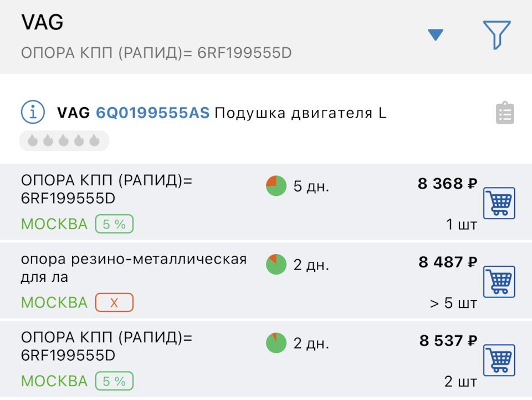Tap the 5 % badge in first offer
The width and height of the screenshot is (532, 400).
114,224
